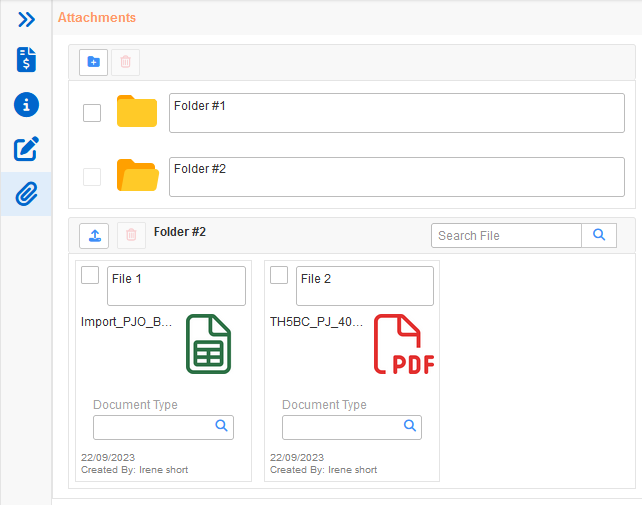Select the Folder #1 yellow folder icon
The height and width of the screenshot is (505, 642).
[x=137, y=112]
